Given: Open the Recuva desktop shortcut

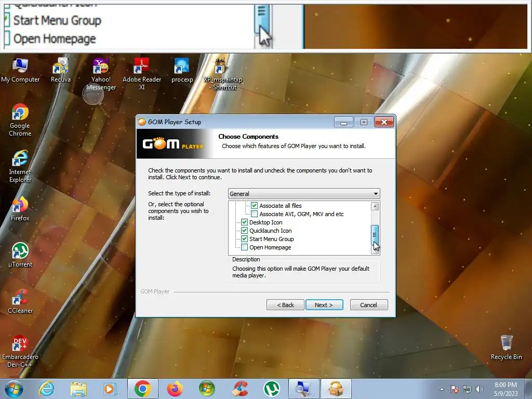Looking at the screenshot, I should point(61,70).
